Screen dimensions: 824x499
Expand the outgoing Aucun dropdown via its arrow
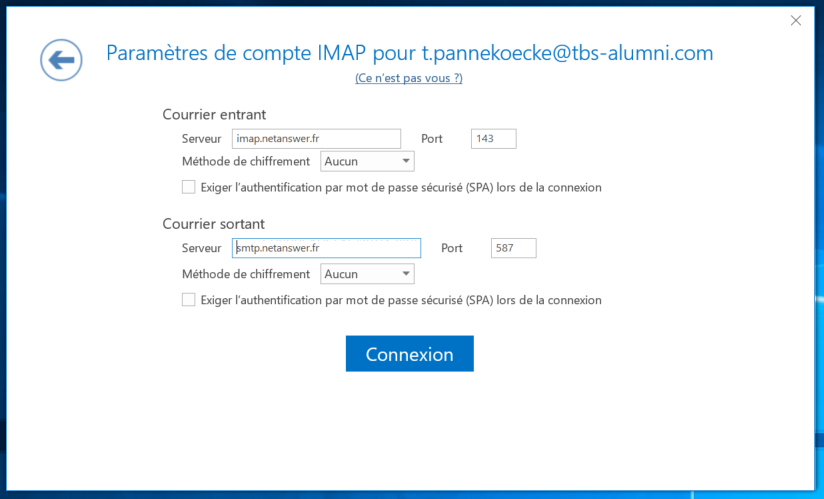pyautogui.click(x=406, y=274)
